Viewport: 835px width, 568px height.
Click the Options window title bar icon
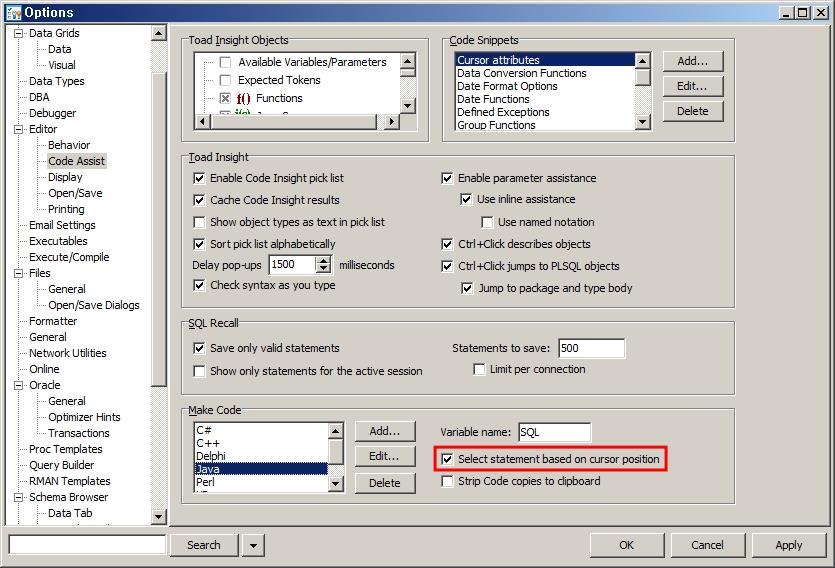click(x=13, y=12)
